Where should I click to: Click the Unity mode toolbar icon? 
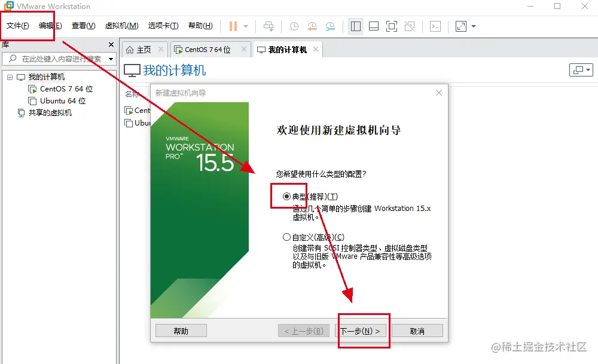pos(410,26)
